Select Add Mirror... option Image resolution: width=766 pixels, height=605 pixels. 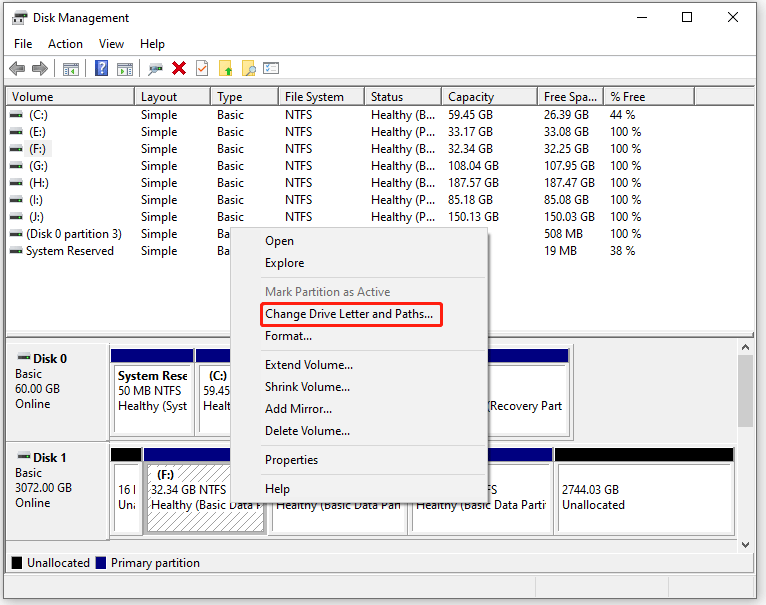click(x=359, y=409)
